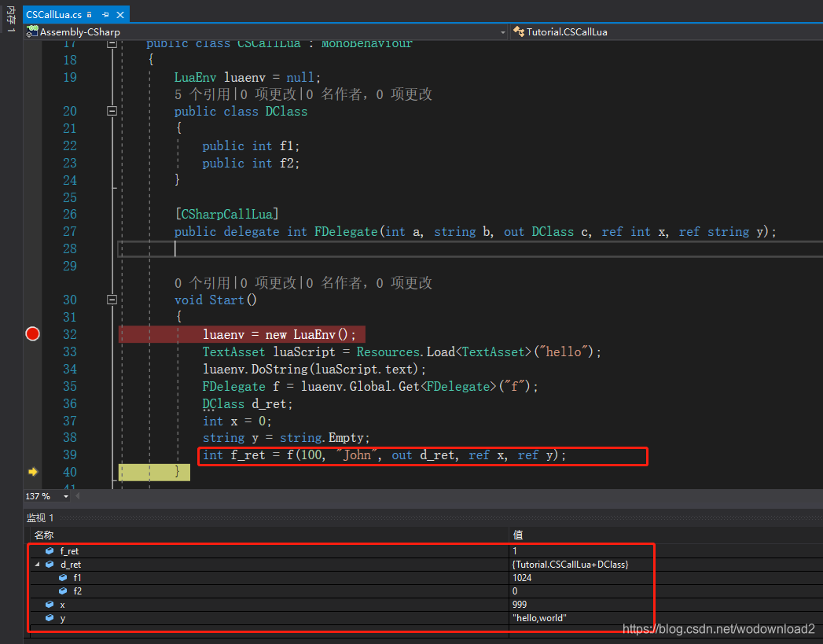Remove the red breakpoint at line 32
Viewport: 823px width, 644px height.
(32, 334)
